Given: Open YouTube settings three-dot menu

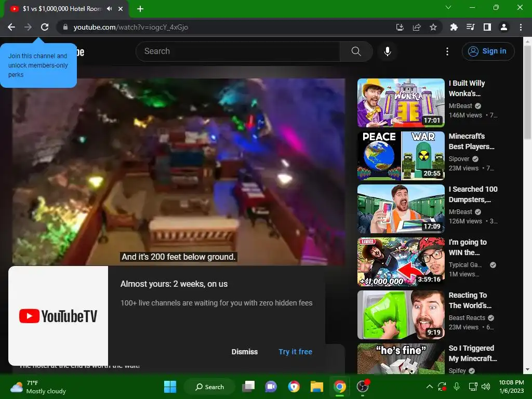Looking at the screenshot, I should [447, 51].
